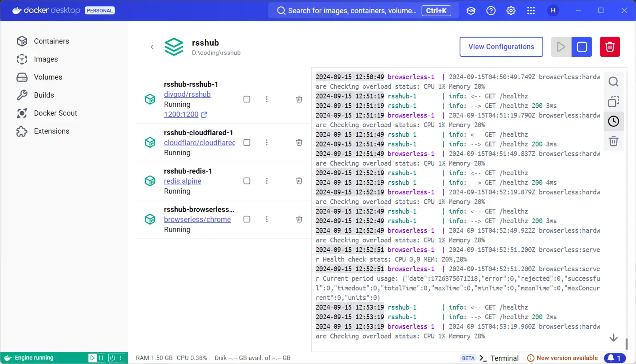Open the browserless/chrome image link
The height and width of the screenshot is (364, 636).
click(197, 220)
